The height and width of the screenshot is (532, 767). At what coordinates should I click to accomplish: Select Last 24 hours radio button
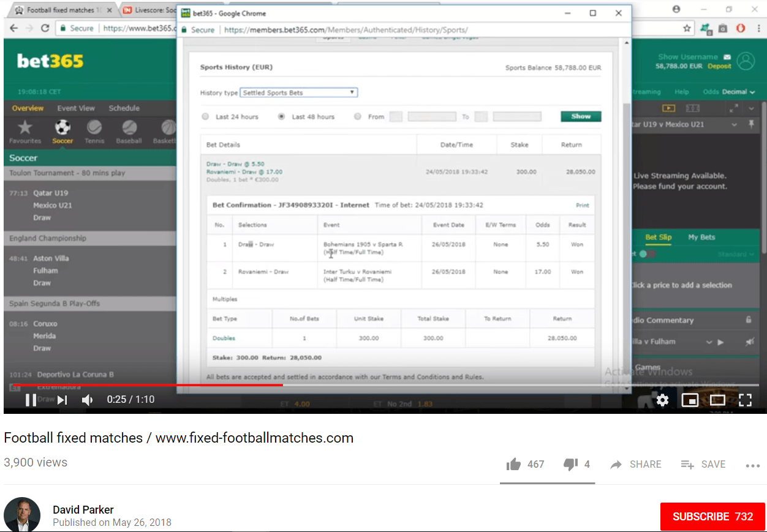[x=205, y=116]
